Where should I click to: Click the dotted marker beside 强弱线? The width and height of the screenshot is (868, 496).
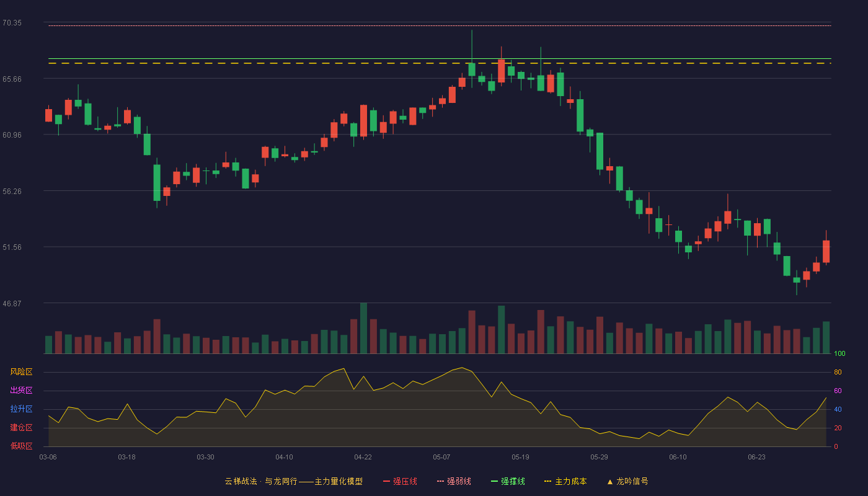click(440, 482)
